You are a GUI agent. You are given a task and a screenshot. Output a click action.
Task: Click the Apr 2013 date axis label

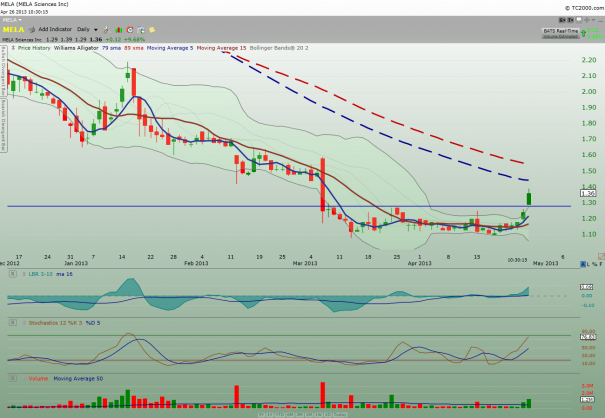(x=419, y=263)
